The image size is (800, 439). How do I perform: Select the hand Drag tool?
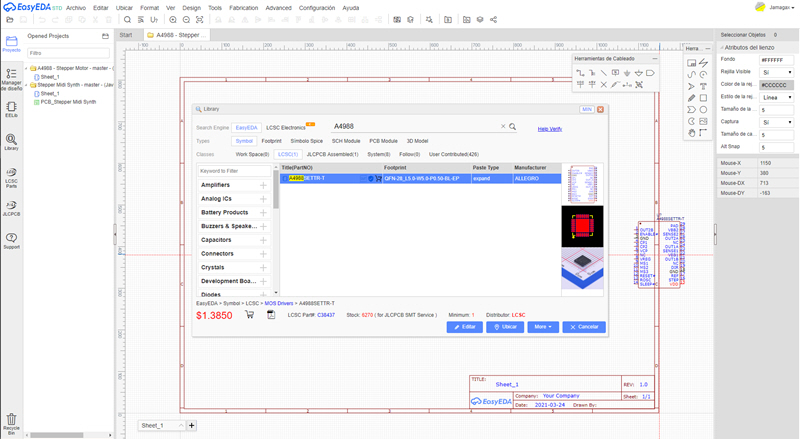[x=691, y=133]
